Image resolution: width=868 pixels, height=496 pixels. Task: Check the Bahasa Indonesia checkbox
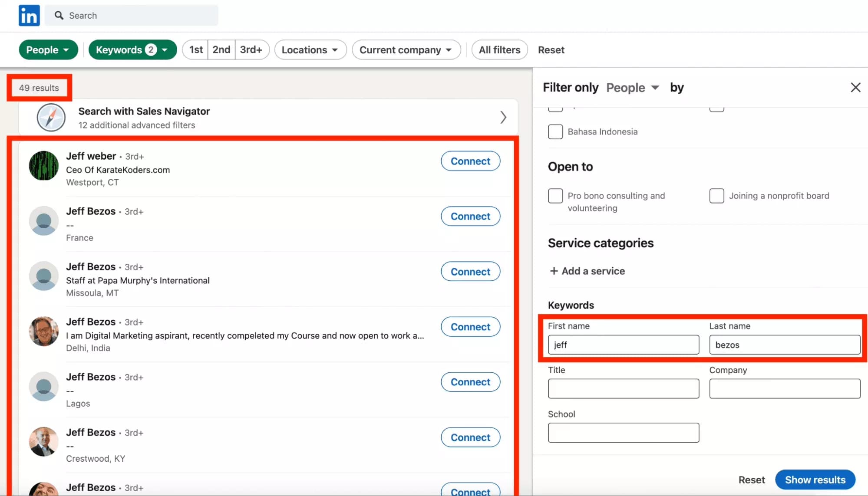coord(555,132)
